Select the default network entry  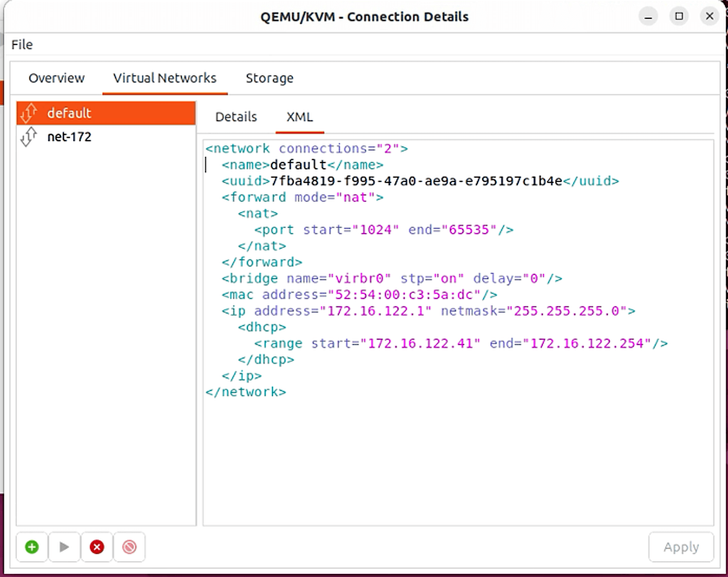[70, 113]
